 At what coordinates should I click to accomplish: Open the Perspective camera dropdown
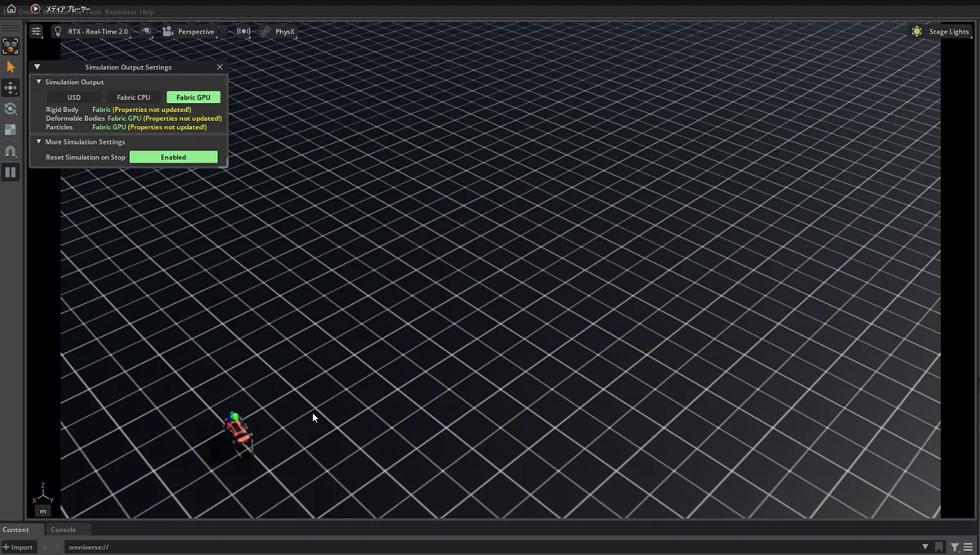196,32
